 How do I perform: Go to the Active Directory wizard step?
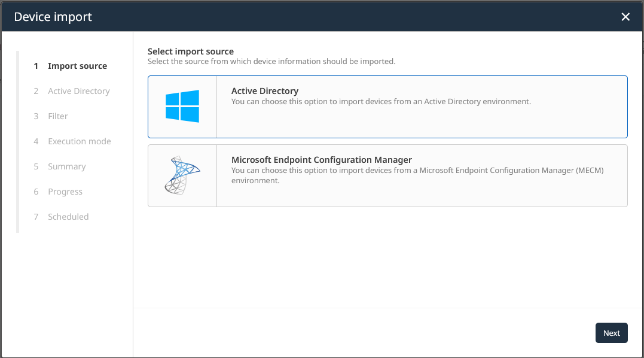pyautogui.click(x=78, y=91)
